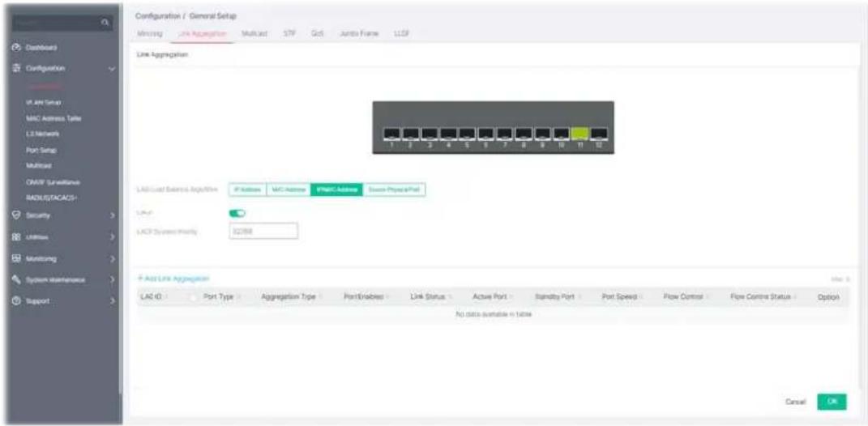Select port 8 on the switch panel
The width and height of the screenshot is (868, 426).
[x=524, y=134]
